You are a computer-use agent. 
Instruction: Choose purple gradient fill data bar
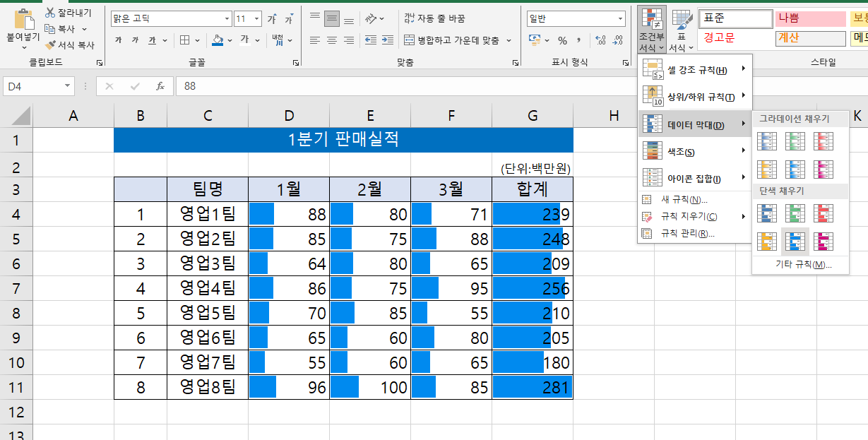pos(824,169)
